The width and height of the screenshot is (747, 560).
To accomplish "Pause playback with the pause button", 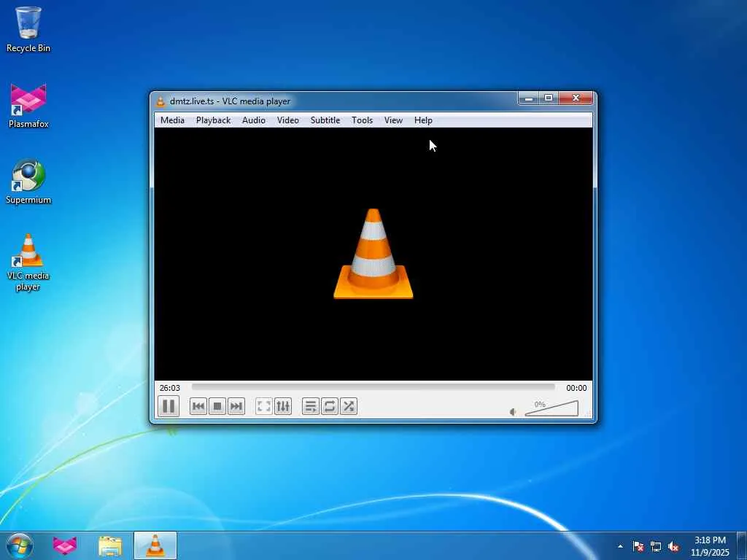I will click(x=169, y=406).
